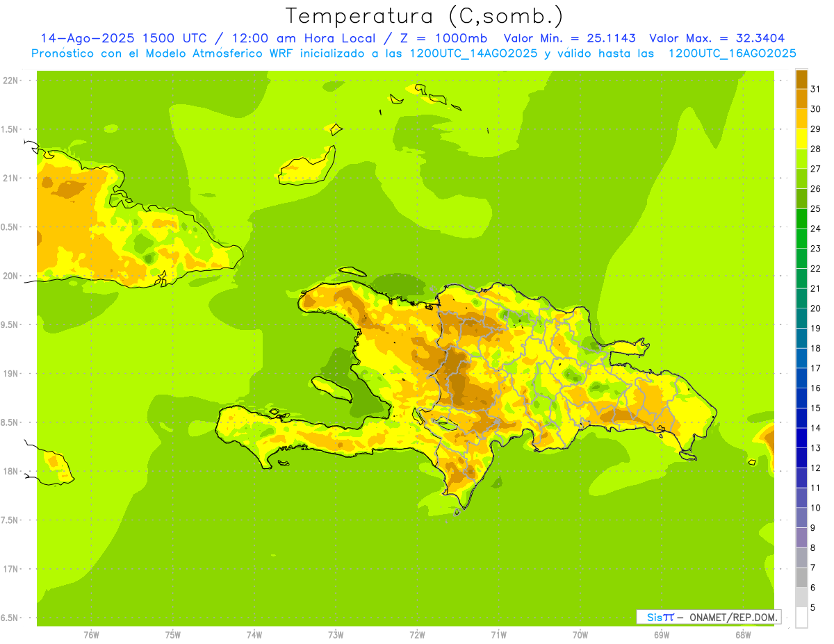Image resolution: width=834 pixels, height=644 pixels.
Task: Click the lime legend swatch between 27 and 28
Action: (801, 159)
